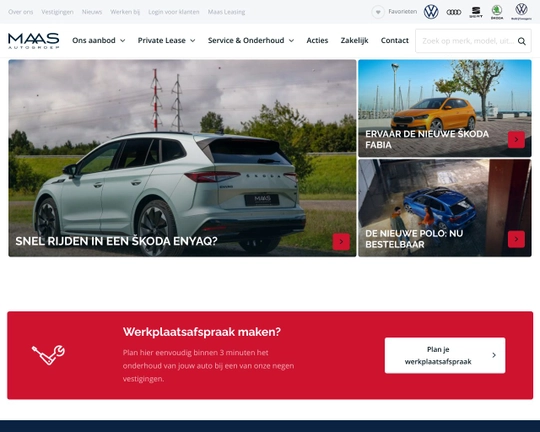The height and width of the screenshot is (432, 540).
Task: Open the Werken bij link
Action: tap(125, 12)
